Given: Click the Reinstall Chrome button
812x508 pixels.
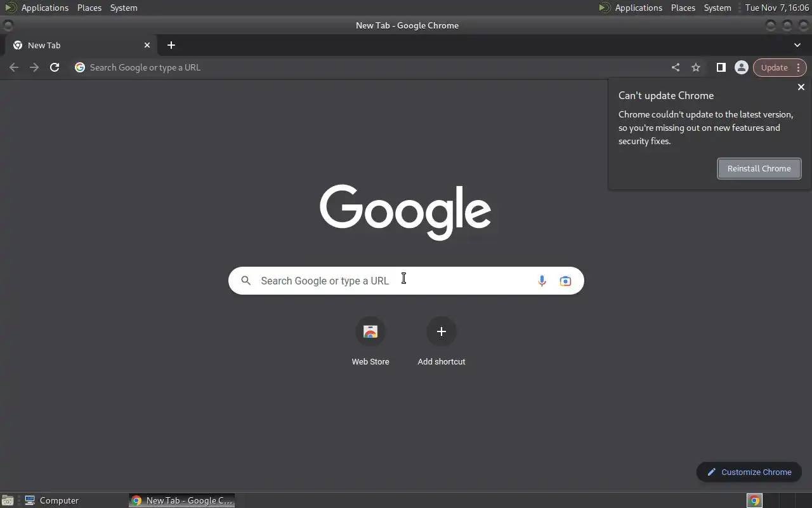Looking at the screenshot, I should [x=759, y=168].
